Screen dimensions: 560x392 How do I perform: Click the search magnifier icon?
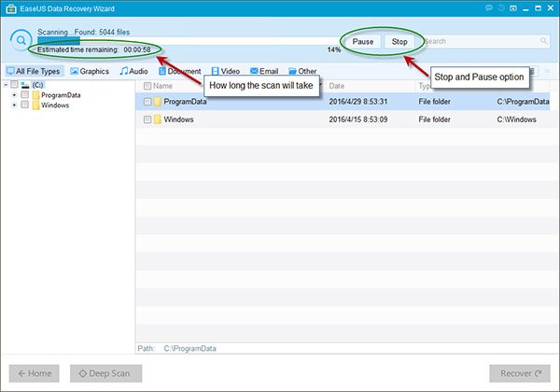click(x=542, y=42)
